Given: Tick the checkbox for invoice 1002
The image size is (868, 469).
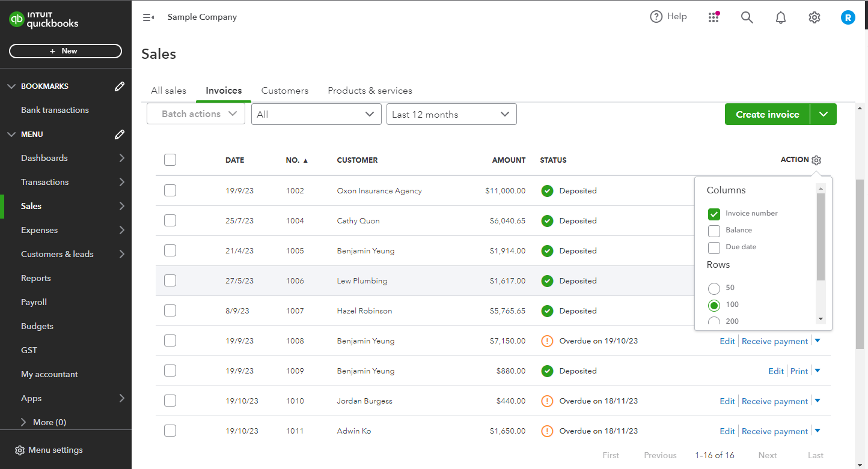Looking at the screenshot, I should tap(170, 190).
